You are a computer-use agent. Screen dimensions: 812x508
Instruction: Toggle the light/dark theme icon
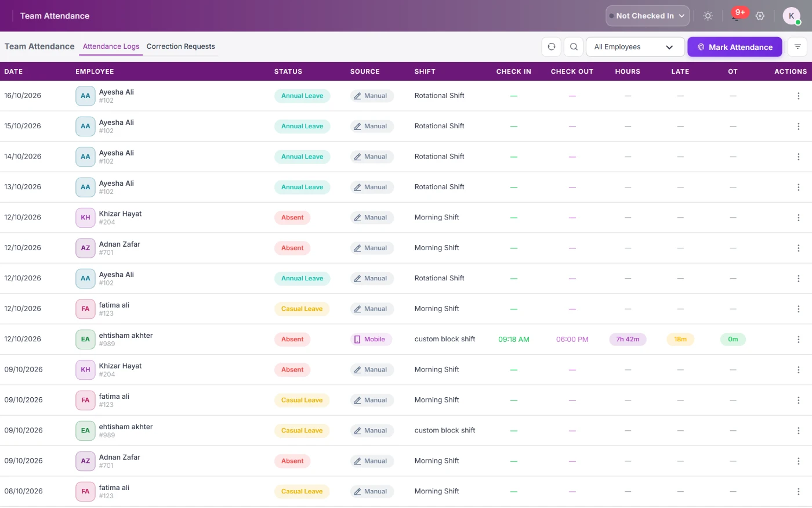pyautogui.click(x=708, y=16)
